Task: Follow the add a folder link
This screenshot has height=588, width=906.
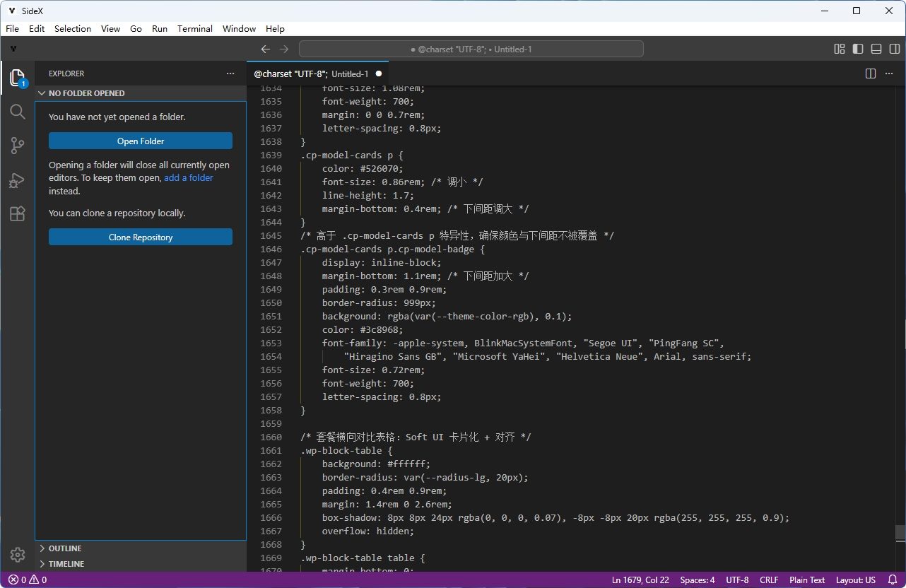Action: point(189,178)
